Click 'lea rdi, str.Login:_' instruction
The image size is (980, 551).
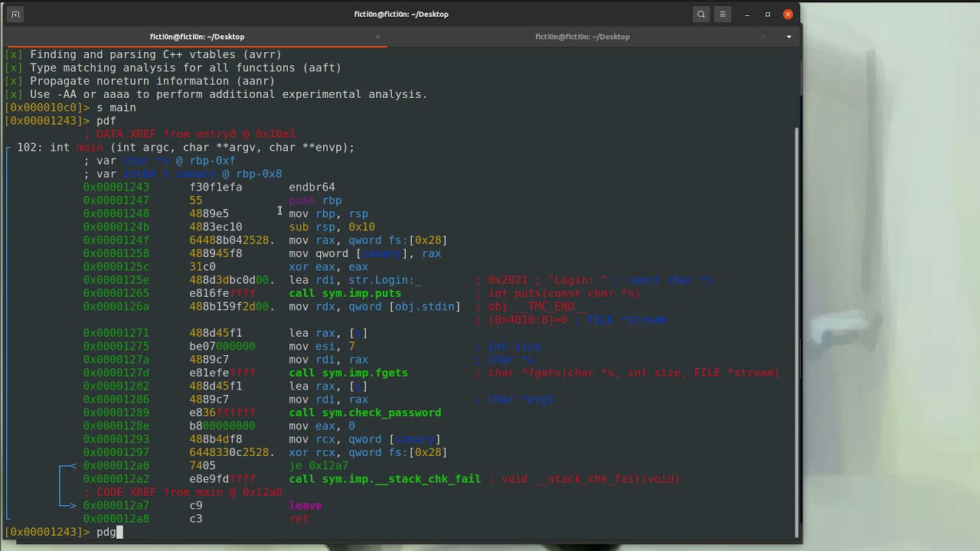pyautogui.click(x=355, y=280)
